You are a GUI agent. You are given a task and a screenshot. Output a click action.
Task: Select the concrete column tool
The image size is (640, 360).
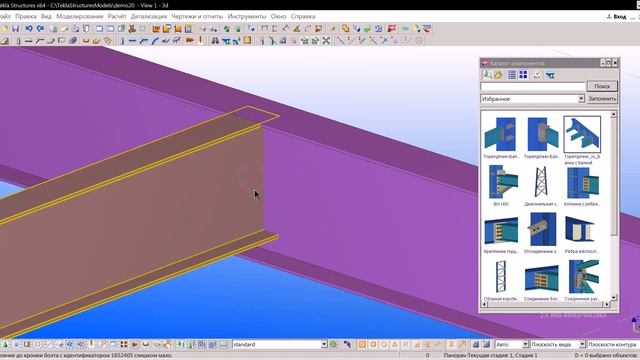18,40
